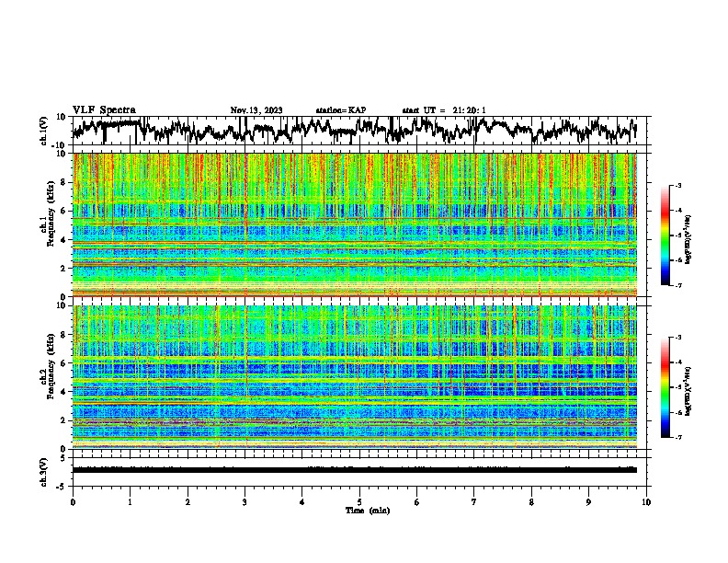
Task: Click the "station=KAP" label
Action: [x=341, y=110]
